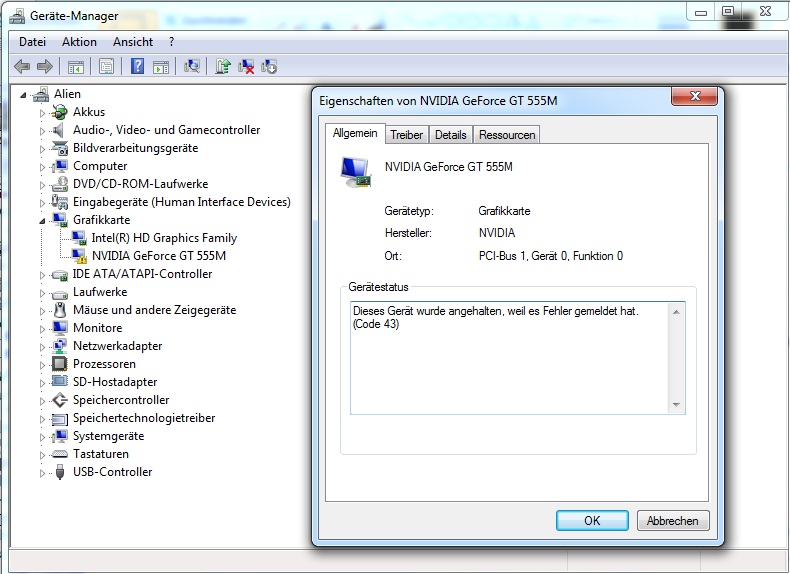Switch to the Treiber tab

tap(407, 135)
